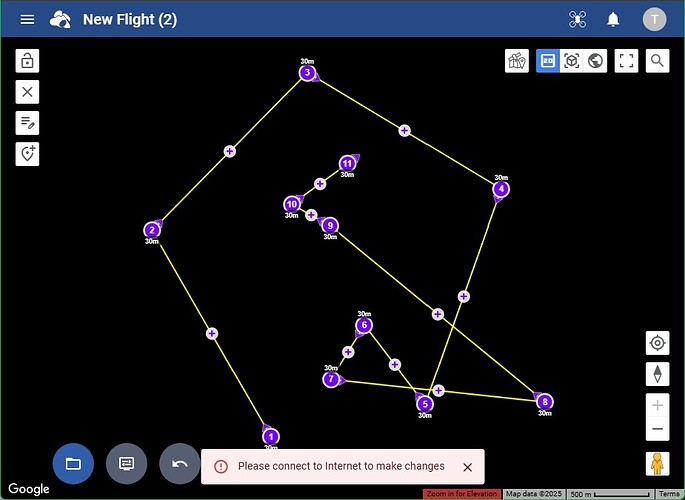Switch to globe view

596,61
